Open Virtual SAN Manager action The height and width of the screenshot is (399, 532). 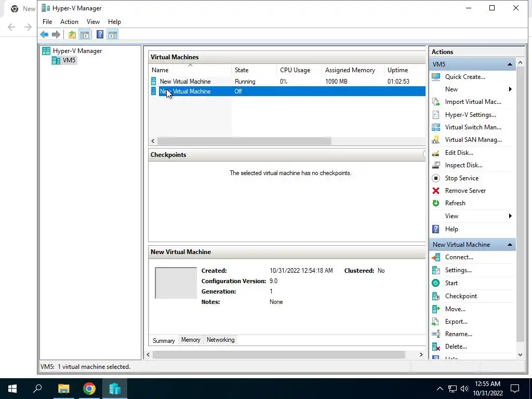click(473, 140)
